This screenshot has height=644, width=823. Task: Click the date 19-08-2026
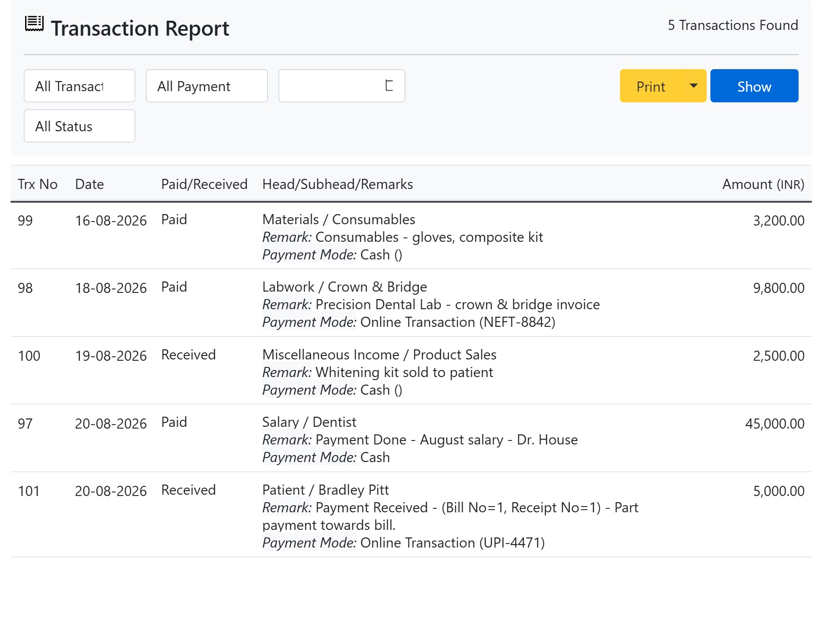tap(111, 356)
